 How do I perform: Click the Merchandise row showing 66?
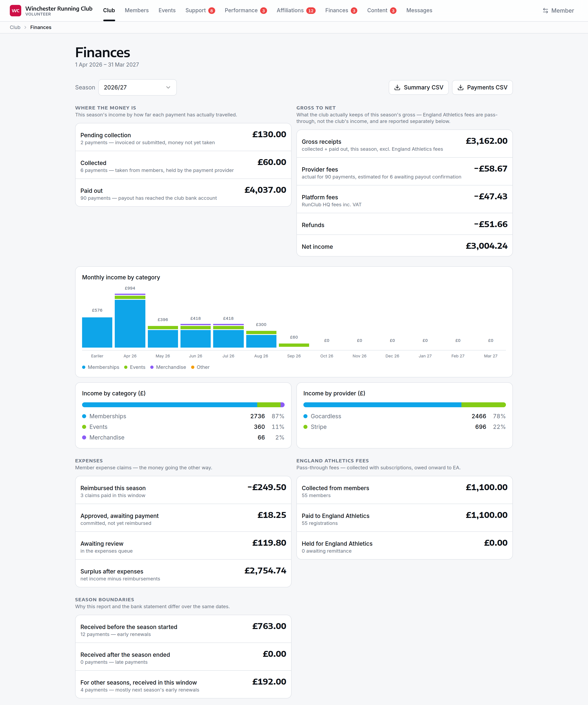(x=183, y=437)
